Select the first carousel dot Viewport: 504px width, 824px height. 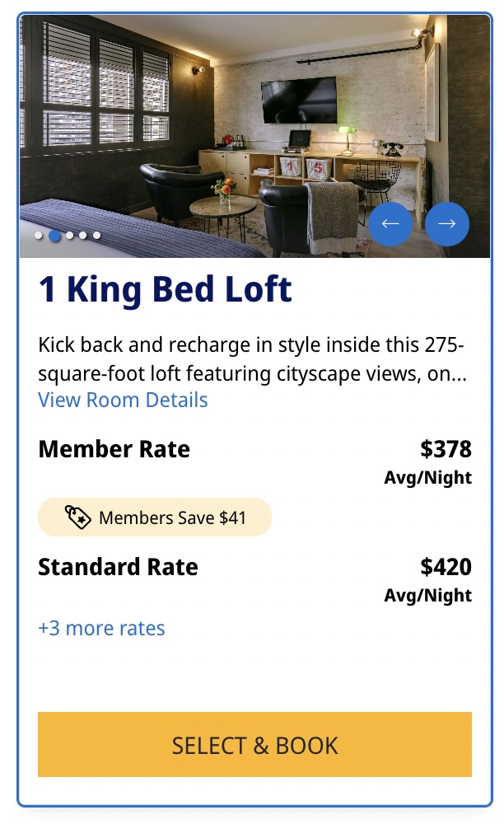click(x=38, y=236)
